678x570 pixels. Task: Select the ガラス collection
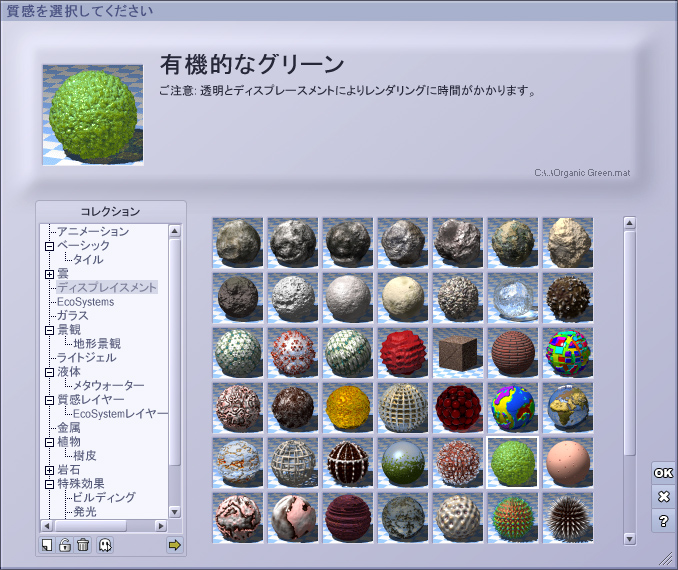pos(72,316)
